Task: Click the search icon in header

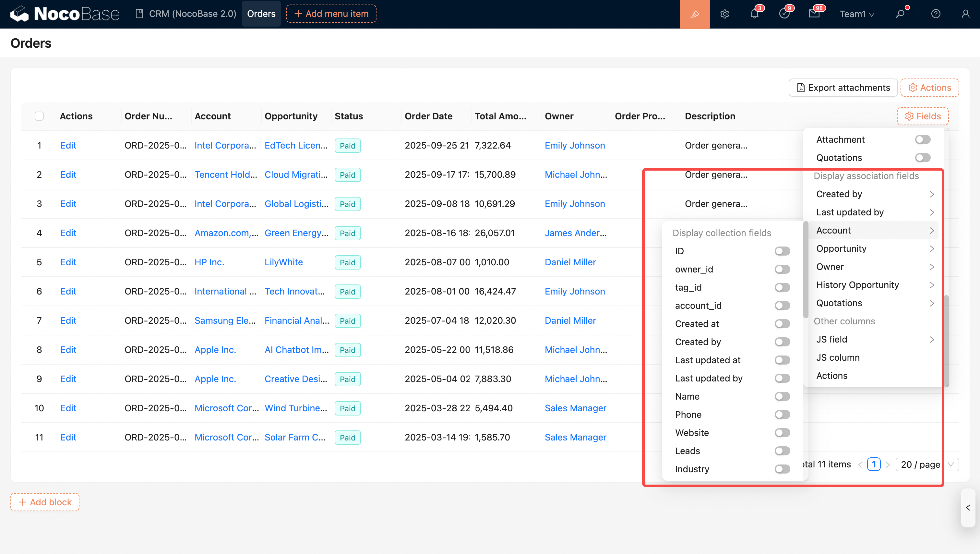Action: pyautogui.click(x=900, y=14)
